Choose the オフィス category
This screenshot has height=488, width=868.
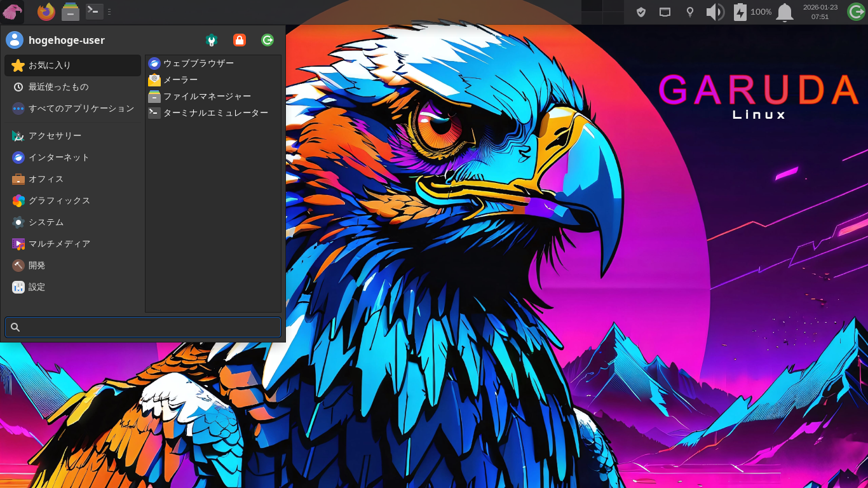click(72, 179)
